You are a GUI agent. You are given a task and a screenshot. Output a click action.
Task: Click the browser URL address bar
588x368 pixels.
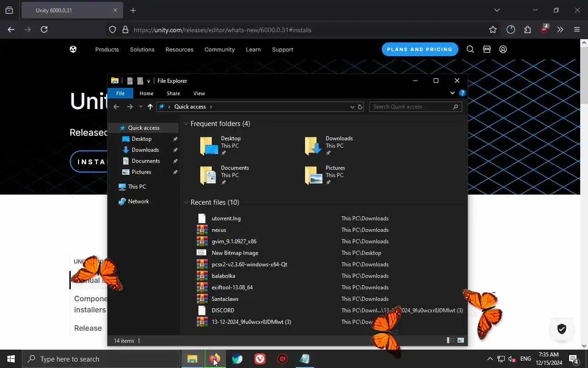[x=303, y=30]
